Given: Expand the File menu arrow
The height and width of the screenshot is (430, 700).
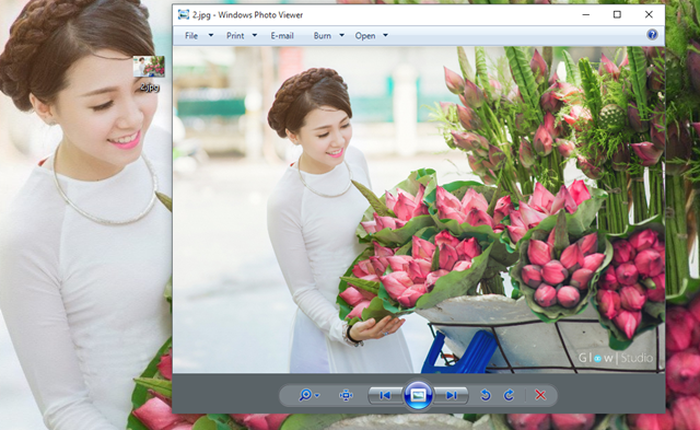Looking at the screenshot, I should point(211,35).
